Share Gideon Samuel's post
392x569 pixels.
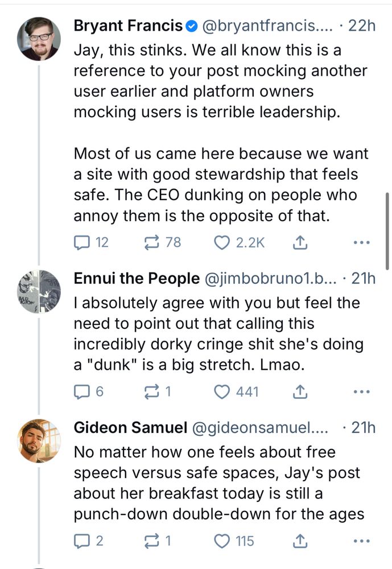tap(299, 541)
